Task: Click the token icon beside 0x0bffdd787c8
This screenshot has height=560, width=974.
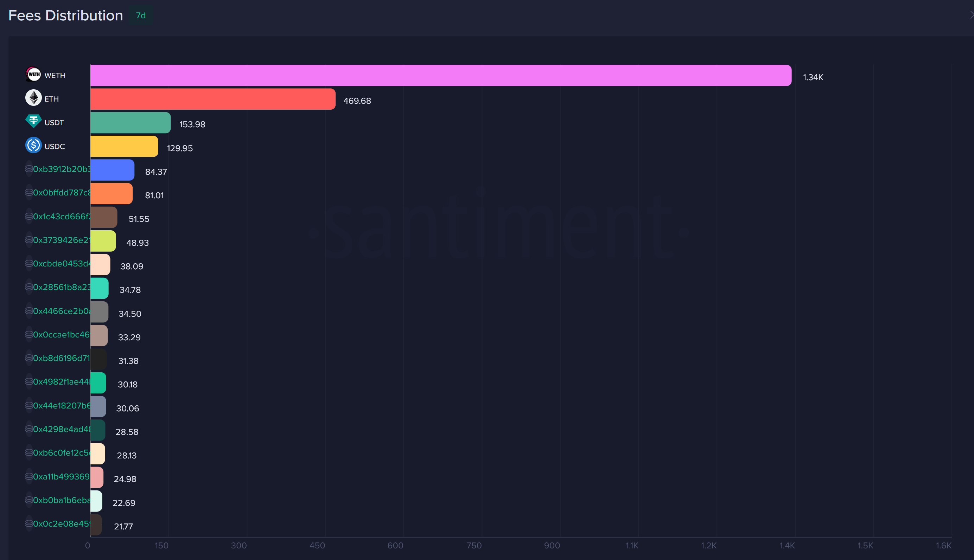Action: tap(29, 192)
